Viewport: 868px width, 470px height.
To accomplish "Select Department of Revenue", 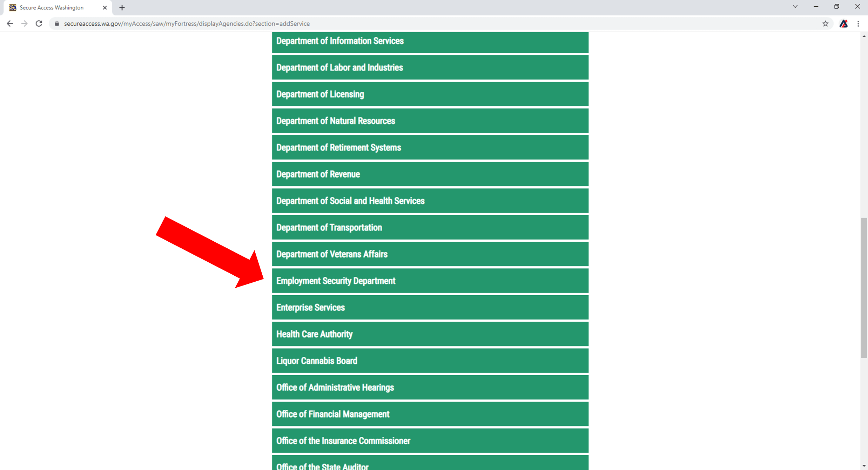I will [x=430, y=174].
